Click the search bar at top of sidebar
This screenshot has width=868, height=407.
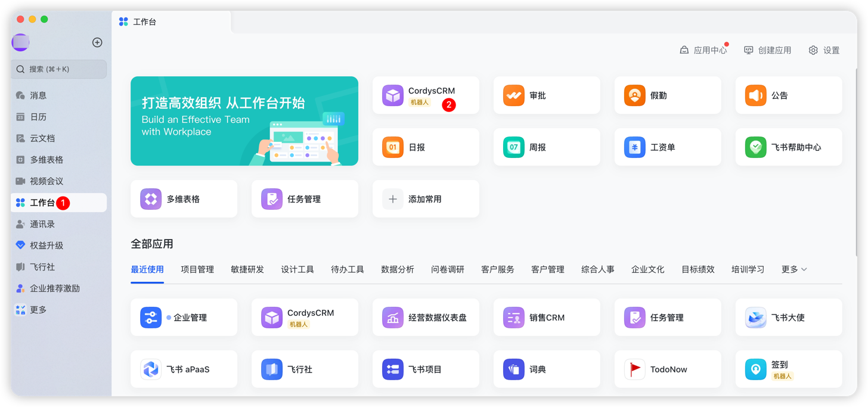[x=60, y=69]
